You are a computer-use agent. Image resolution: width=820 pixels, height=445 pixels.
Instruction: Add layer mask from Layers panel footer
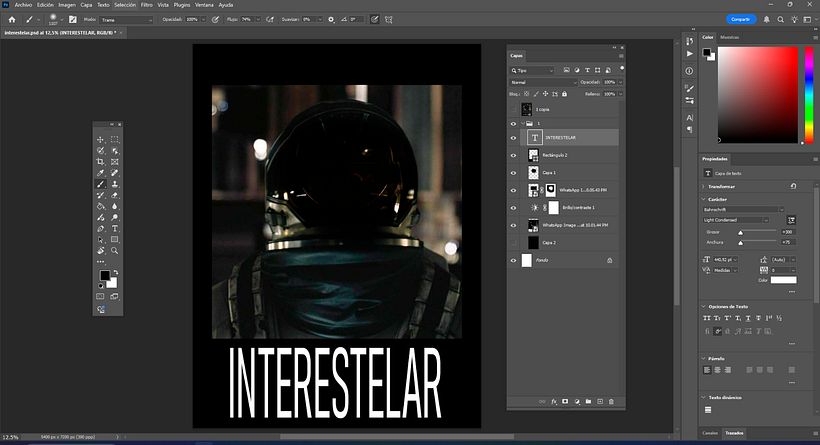coord(565,402)
